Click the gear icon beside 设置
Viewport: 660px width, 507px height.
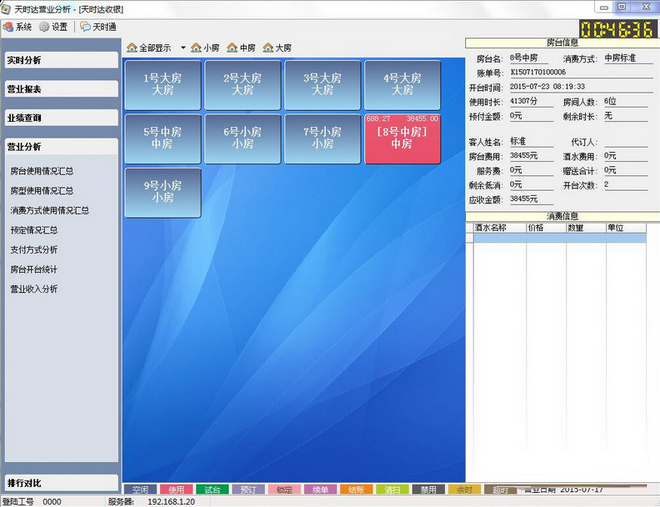(x=44, y=27)
